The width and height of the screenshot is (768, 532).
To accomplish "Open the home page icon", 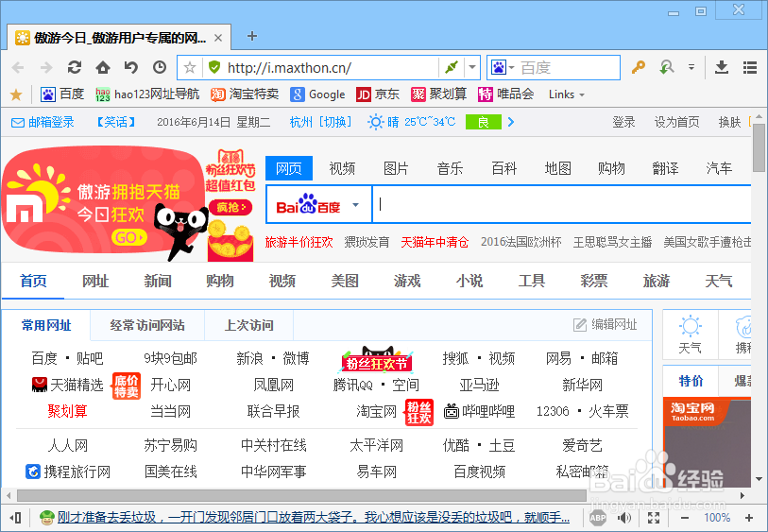I will (102, 67).
